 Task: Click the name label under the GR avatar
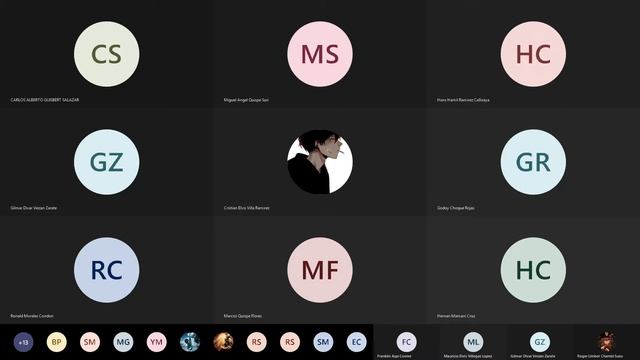click(x=456, y=208)
